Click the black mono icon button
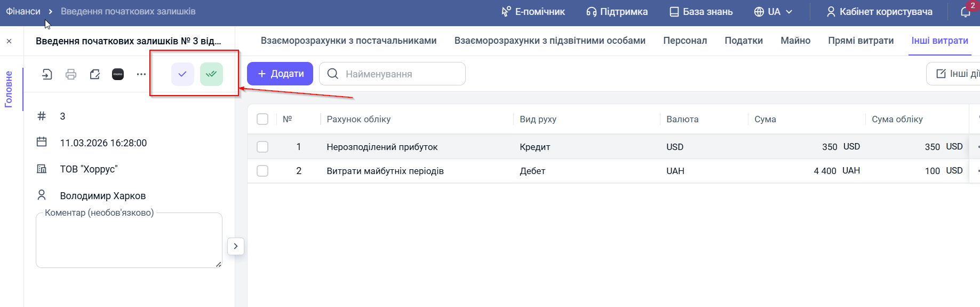980x307 pixels. 118,74
